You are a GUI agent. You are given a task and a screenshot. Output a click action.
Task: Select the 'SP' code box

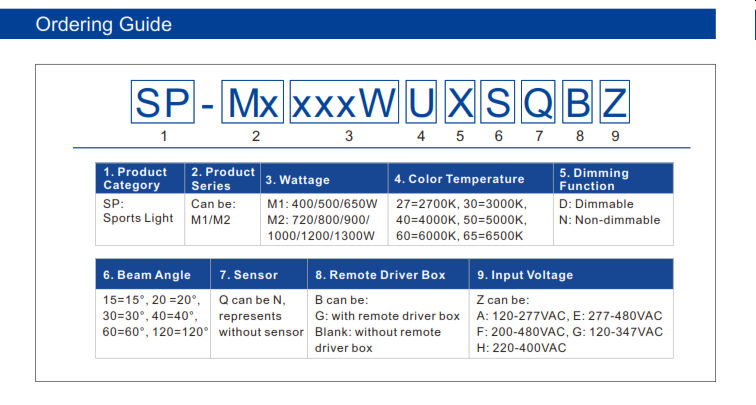[162, 102]
